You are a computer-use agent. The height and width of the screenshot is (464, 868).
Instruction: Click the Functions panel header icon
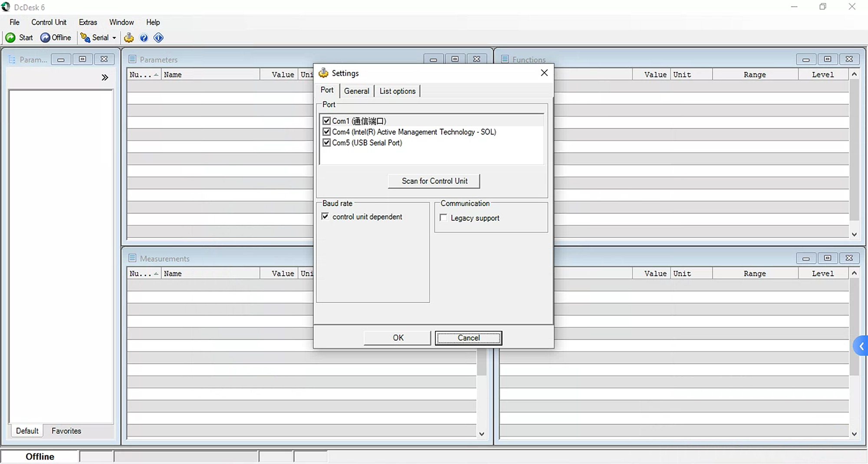click(x=505, y=59)
